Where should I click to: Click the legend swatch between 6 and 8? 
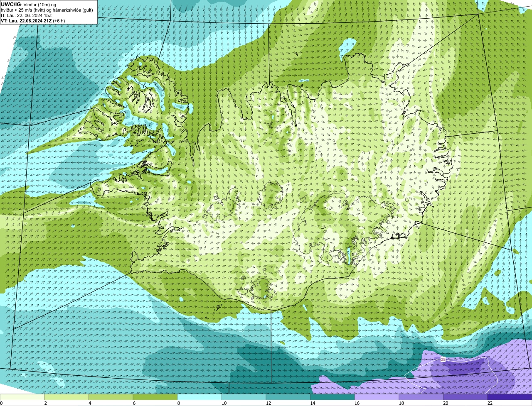(x=155, y=397)
